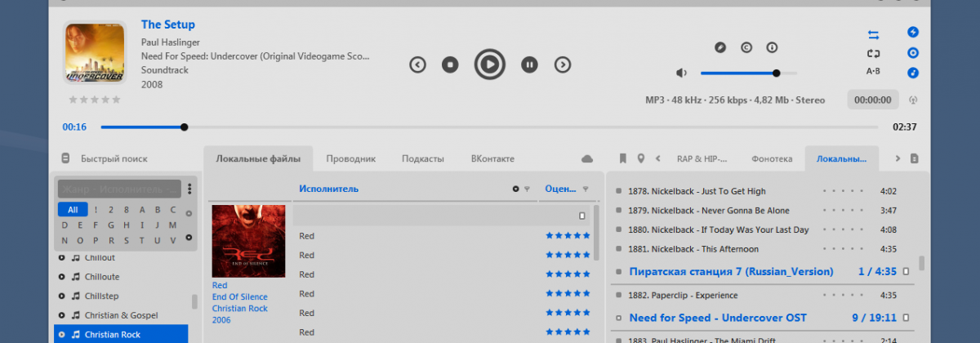Expand the Christian & Gospel node
980x343 pixels.
click(x=61, y=315)
